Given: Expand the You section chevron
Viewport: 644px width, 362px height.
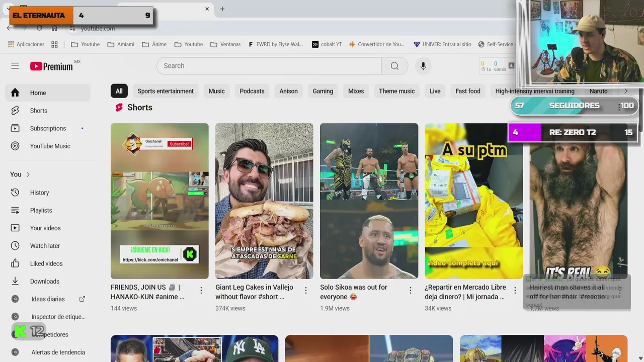Looking at the screenshot, I should point(28,174).
